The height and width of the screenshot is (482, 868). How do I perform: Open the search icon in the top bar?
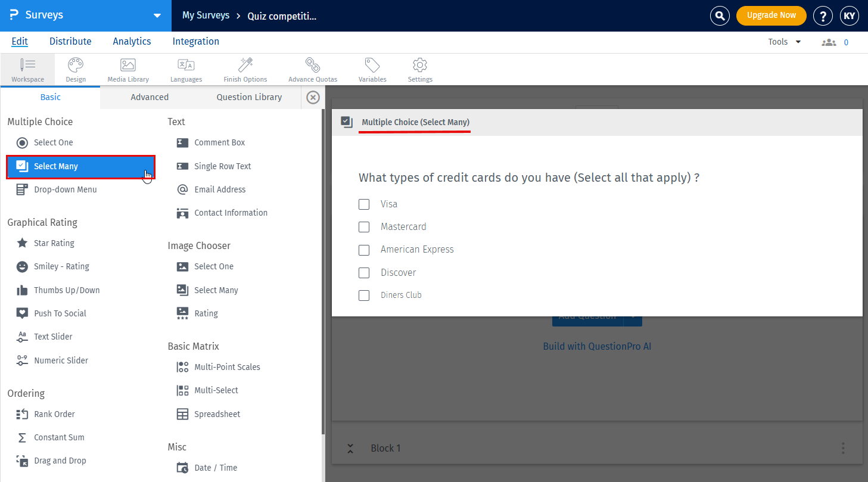(x=720, y=15)
